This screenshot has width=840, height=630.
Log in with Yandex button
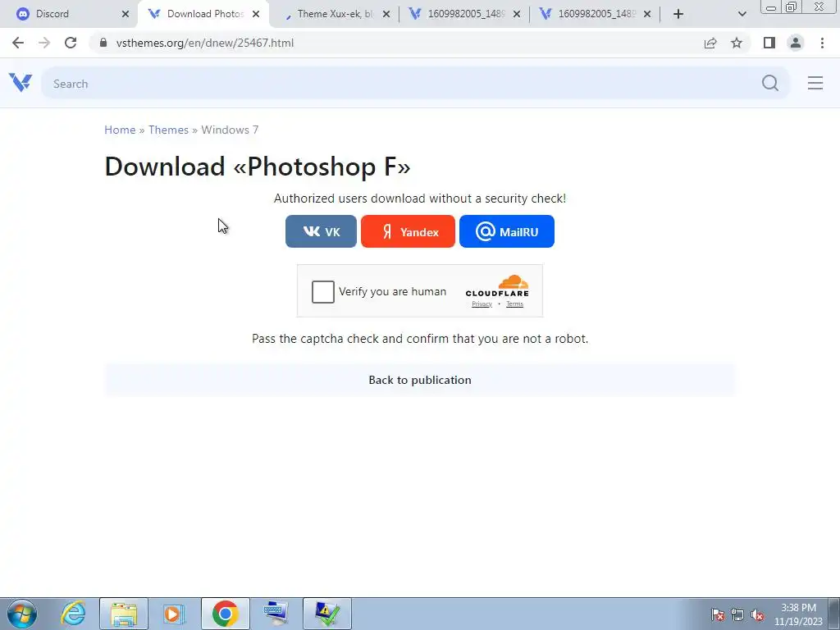point(408,231)
